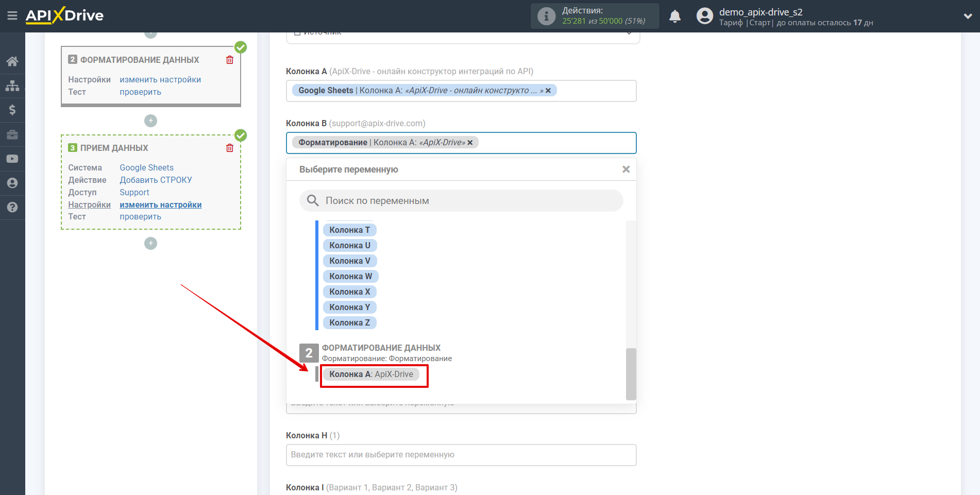Select variable Колонка W
The height and width of the screenshot is (495, 980).
point(351,276)
